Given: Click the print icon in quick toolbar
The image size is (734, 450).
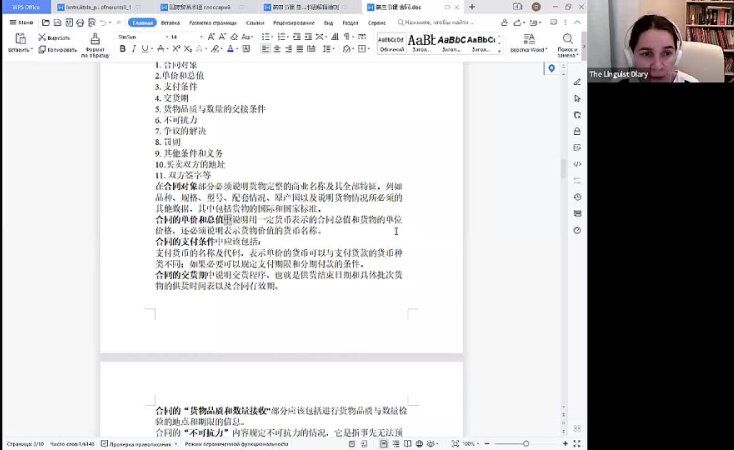Looking at the screenshot, I should tap(80, 22).
